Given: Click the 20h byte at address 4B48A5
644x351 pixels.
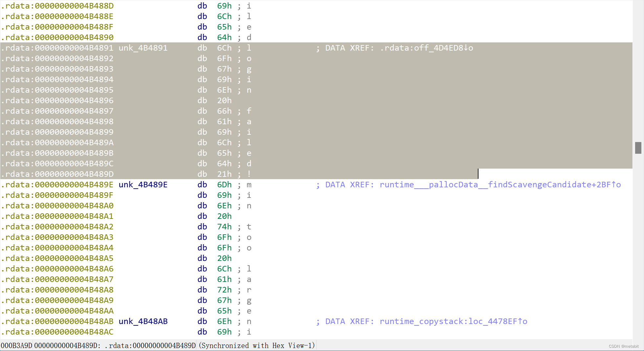Looking at the screenshot, I should click(224, 258).
